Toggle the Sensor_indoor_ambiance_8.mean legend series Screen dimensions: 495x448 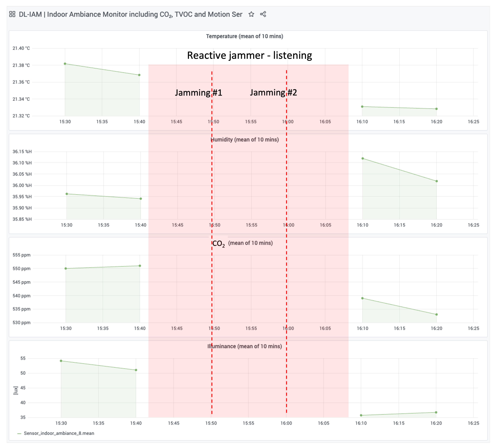(59, 433)
